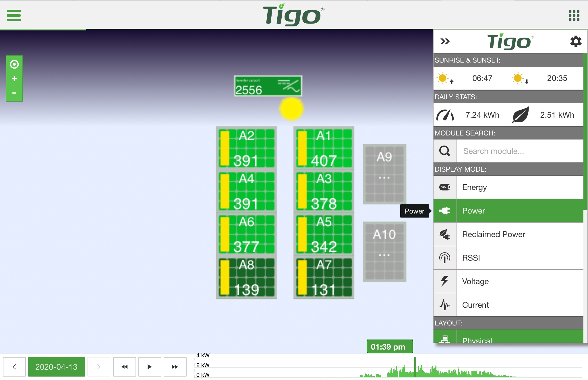The height and width of the screenshot is (380, 588).
Task: Click the rewind playback button
Action: point(124,367)
